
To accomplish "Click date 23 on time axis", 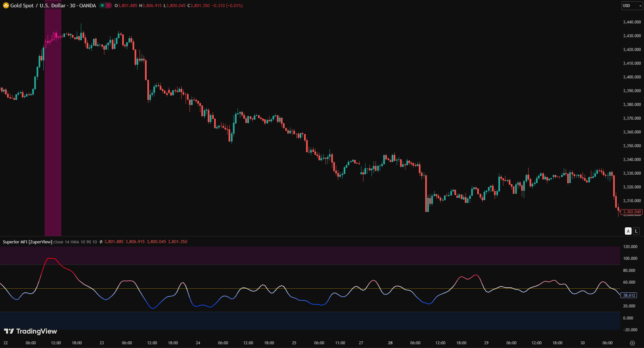I will pos(102,343).
